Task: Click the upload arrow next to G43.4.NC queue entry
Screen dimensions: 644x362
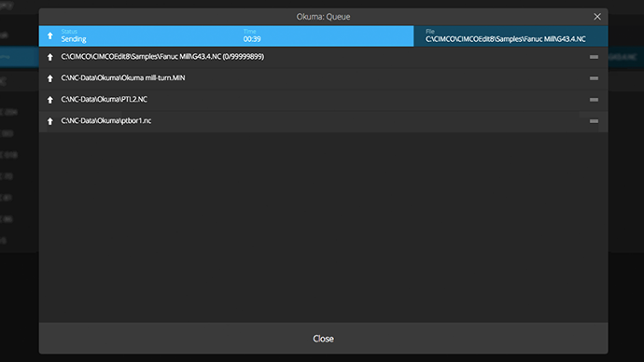Action: 50,57
